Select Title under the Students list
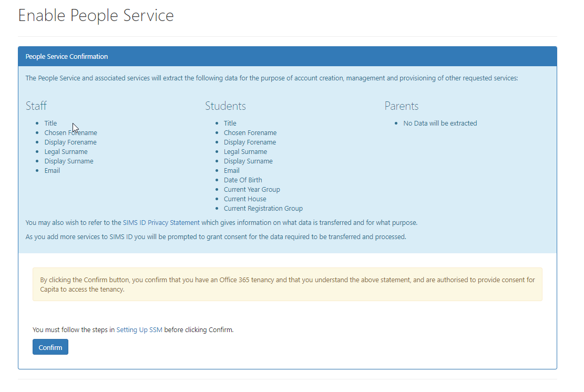 (230, 123)
